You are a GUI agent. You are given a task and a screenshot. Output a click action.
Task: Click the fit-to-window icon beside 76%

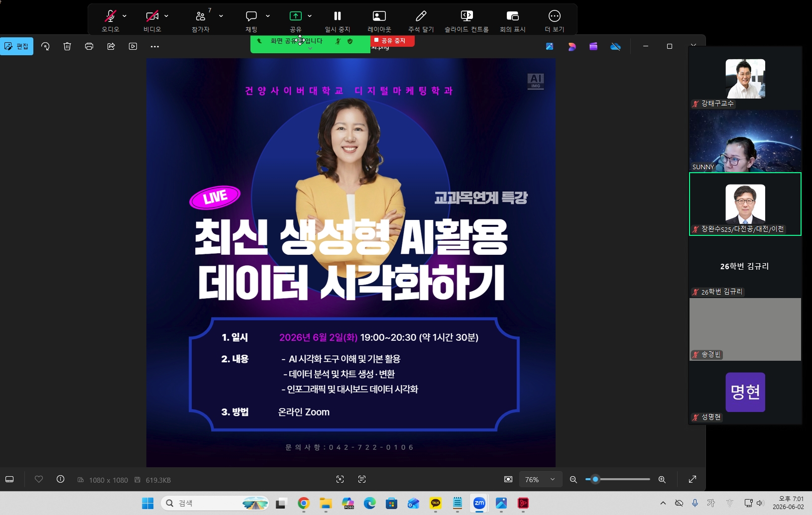[508, 479]
